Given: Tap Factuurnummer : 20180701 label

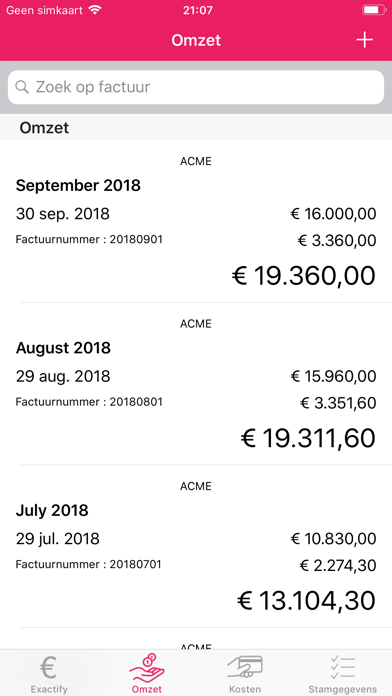Looking at the screenshot, I should (89, 565).
